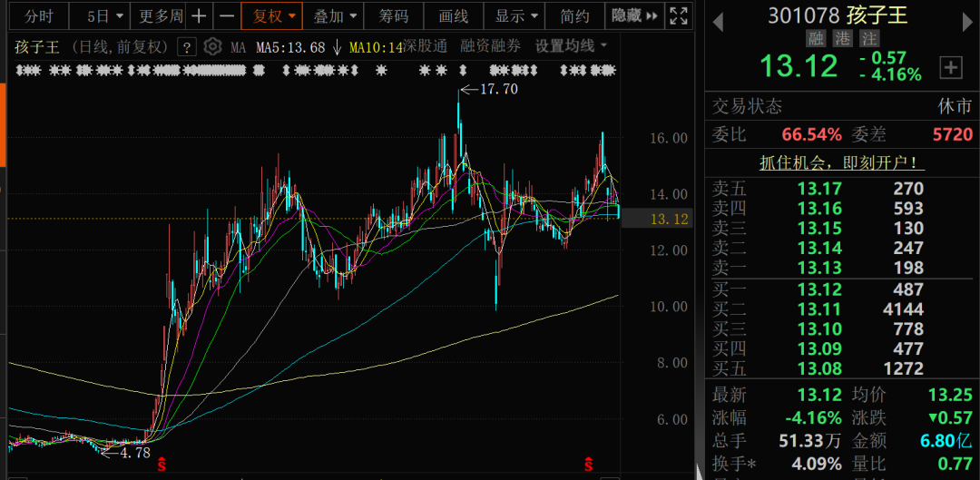Click the plus zoom-in chart icon
Screen dimensions: 980x480
point(199,16)
